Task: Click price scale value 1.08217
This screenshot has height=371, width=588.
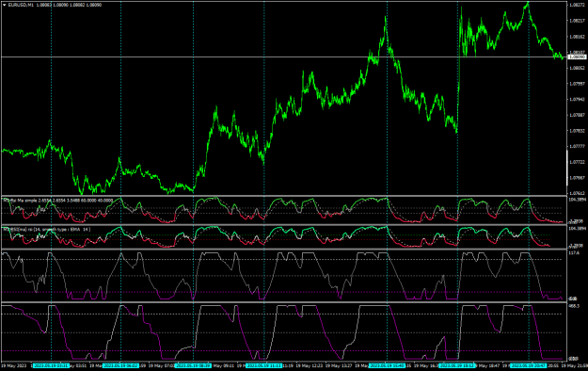Action: [577, 21]
